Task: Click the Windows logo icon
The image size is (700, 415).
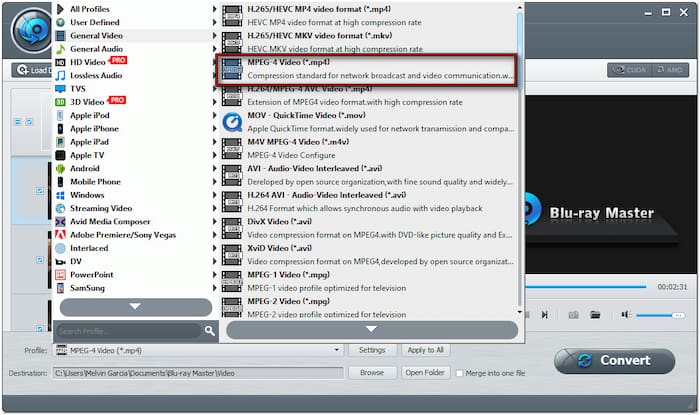Action: point(61,195)
